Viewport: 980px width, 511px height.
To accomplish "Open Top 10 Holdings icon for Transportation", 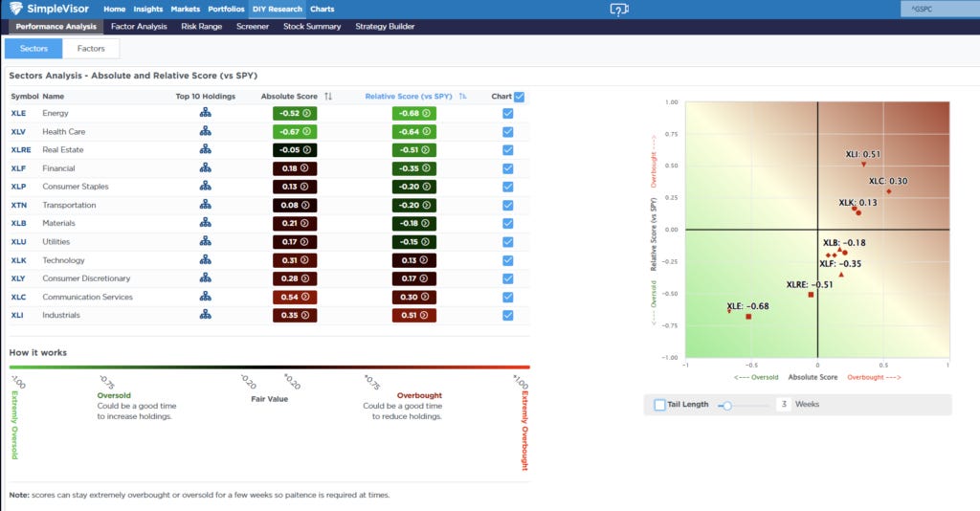I will pyautogui.click(x=205, y=205).
